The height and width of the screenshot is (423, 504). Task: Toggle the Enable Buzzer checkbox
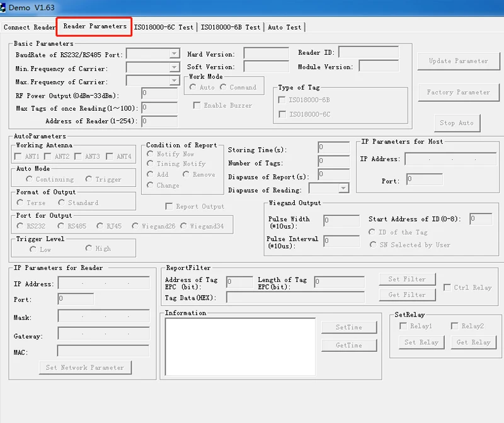click(x=197, y=105)
